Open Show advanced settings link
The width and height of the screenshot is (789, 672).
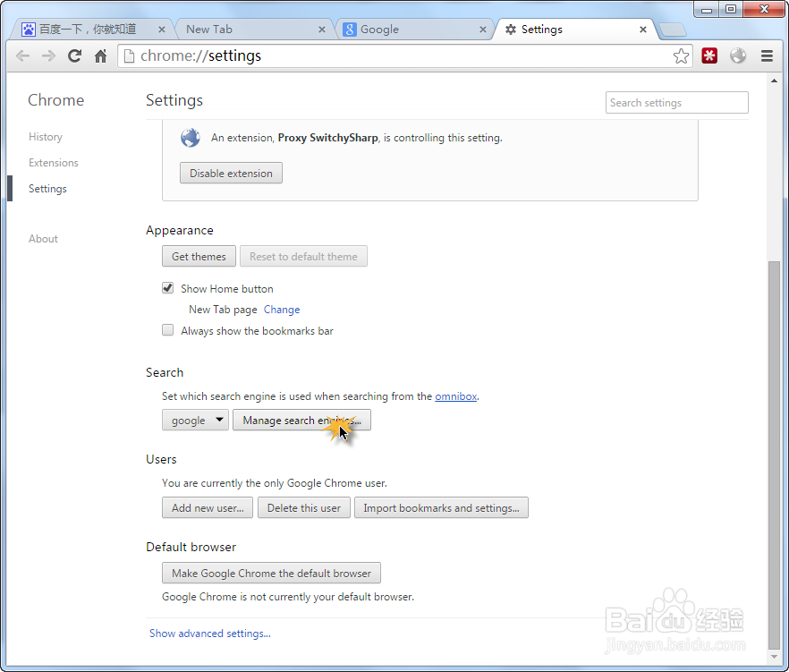[210, 634]
